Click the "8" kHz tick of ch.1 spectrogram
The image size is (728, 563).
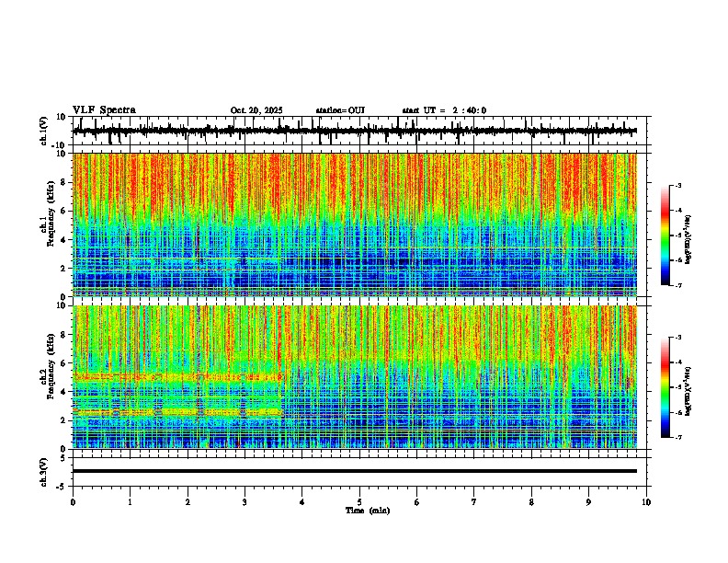click(x=64, y=182)
